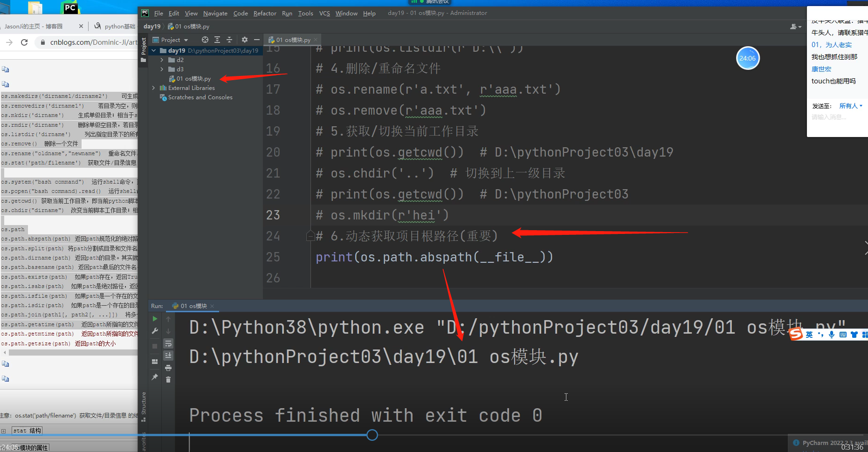
Task: Open the Edit menu
Action: (174, 13)
